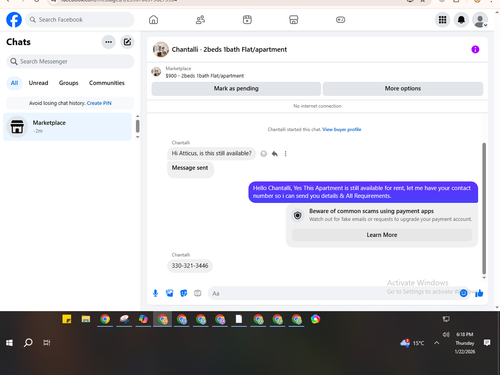Open Chats options (three dots)

108,42
